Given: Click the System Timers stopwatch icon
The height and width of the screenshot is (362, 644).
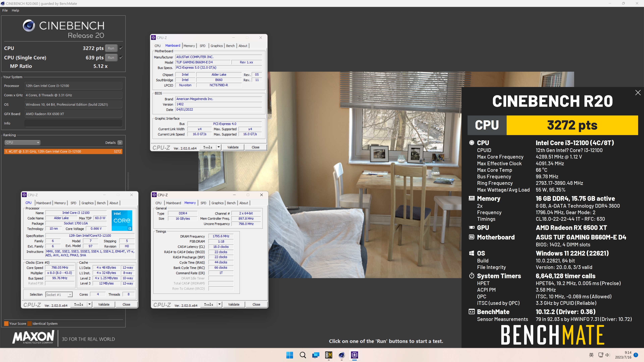Looking at the screenshot, I should [x=471, y=276].
